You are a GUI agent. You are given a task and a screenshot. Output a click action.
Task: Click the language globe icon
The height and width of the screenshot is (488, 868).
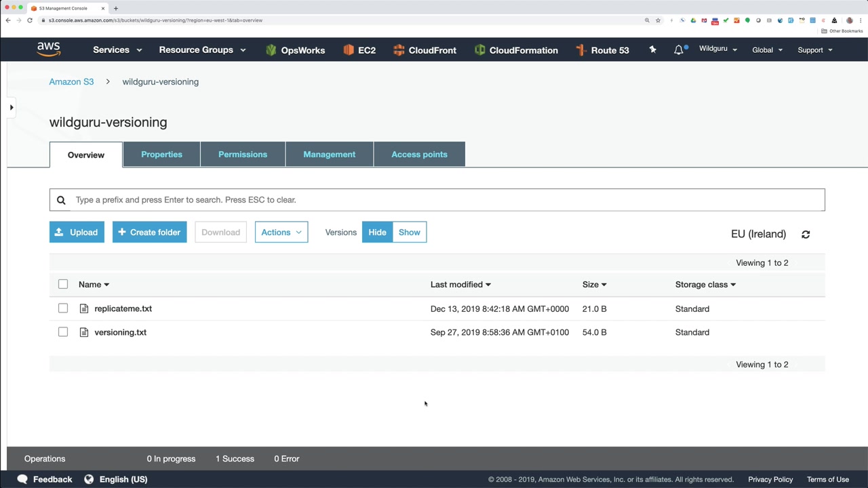[89, 479]
